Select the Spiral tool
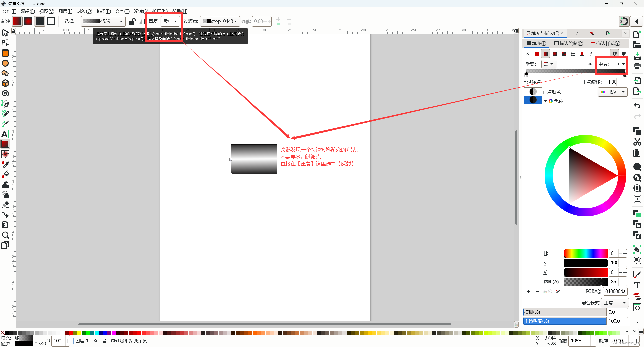The image size is (644, 347). pos(5,93)
